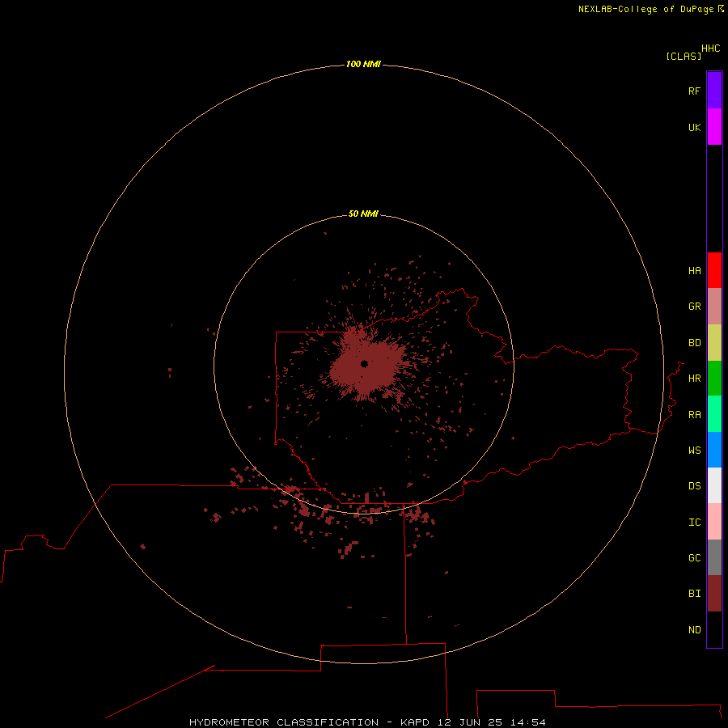Click the IC legend label
Viewport: 728px width, 728px height.
point(695,523)
